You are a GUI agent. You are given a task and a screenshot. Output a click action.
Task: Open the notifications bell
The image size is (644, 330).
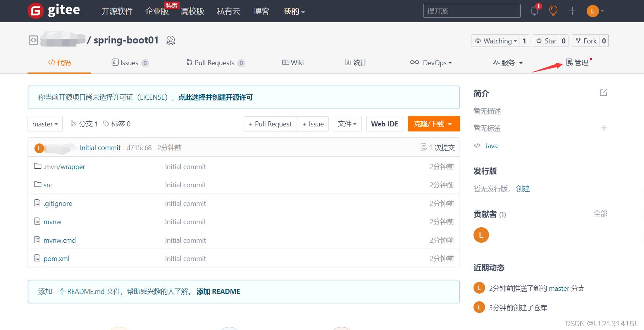point(534,11)
